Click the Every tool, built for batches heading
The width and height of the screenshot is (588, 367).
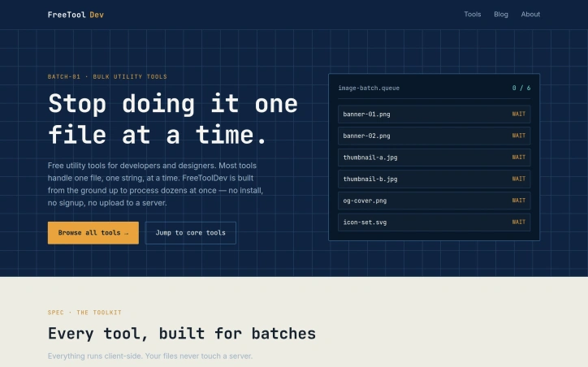tap(182, 333)
